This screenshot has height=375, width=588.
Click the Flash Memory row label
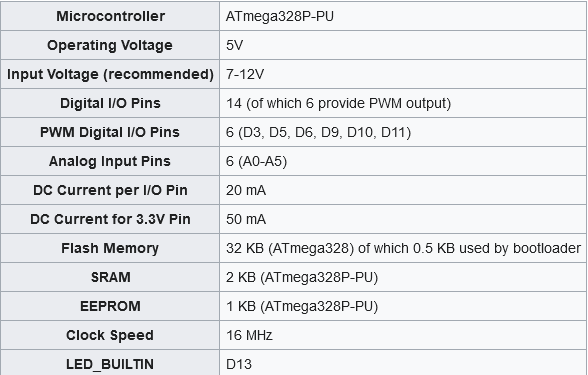pos(110,248)
